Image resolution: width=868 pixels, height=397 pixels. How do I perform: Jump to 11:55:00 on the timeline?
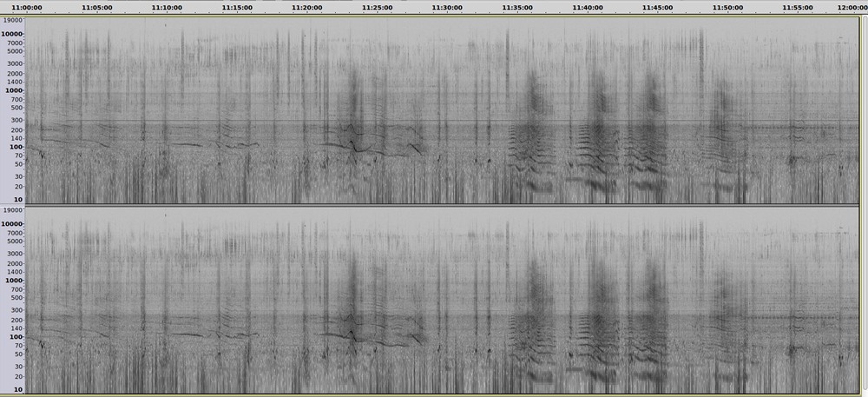point(798,7)
